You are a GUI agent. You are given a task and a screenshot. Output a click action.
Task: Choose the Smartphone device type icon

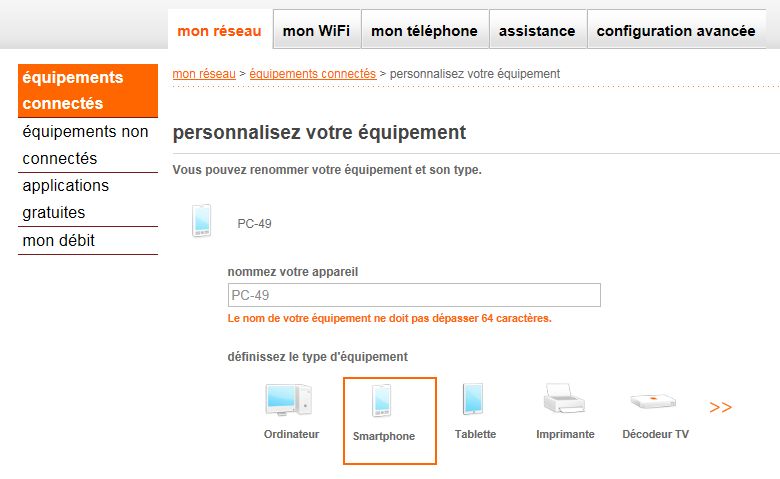pos(383,400)
